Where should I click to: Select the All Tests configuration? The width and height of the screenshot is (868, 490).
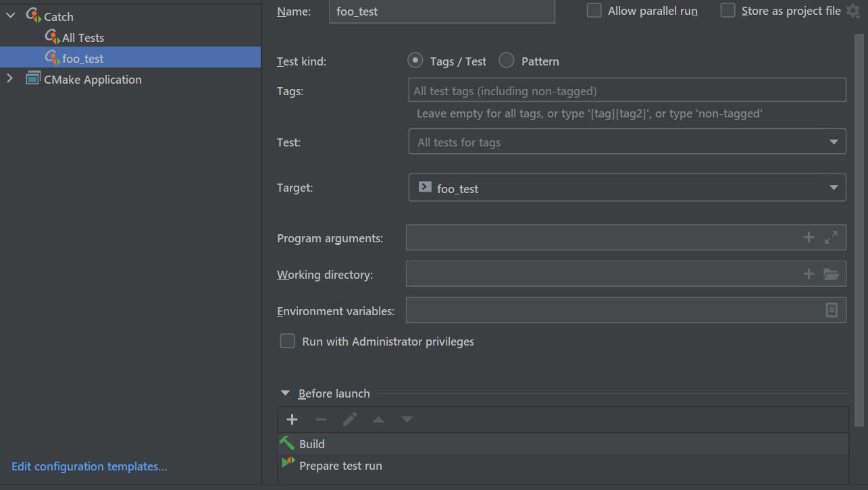82,38
